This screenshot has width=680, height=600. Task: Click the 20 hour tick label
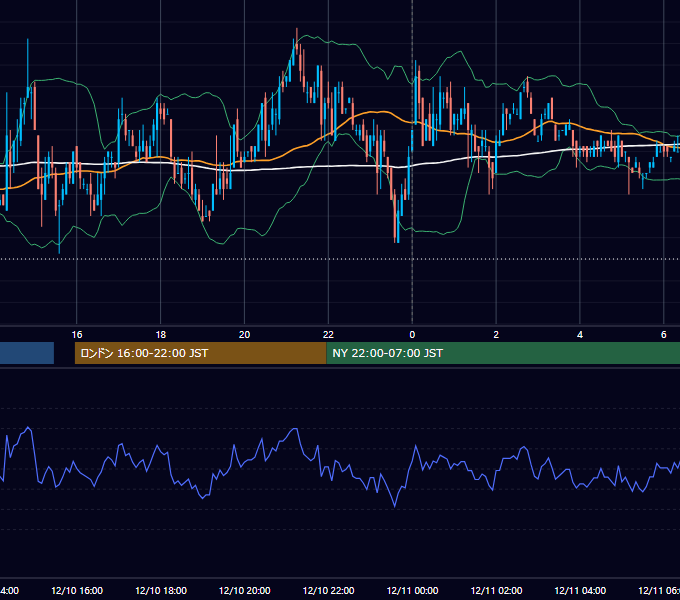pyautogui.click(x=245, y=335)
